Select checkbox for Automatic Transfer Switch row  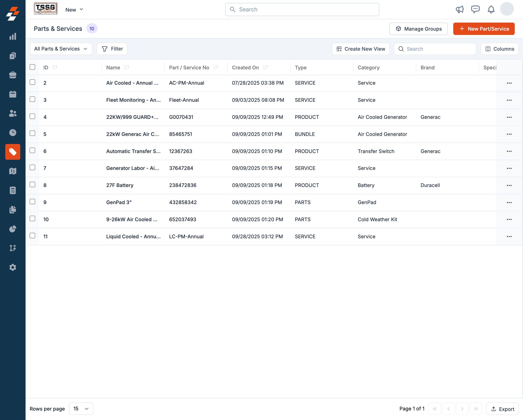pos(32,150)
